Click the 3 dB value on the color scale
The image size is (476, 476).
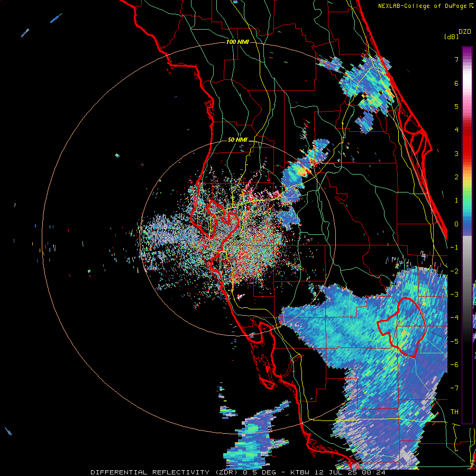point(456,153)
